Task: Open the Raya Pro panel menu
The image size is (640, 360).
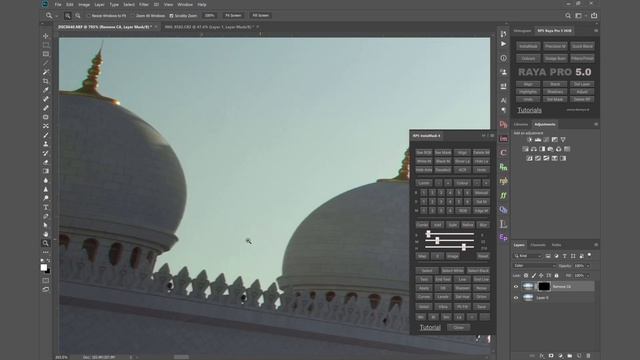Action: [x=596, y=31]
